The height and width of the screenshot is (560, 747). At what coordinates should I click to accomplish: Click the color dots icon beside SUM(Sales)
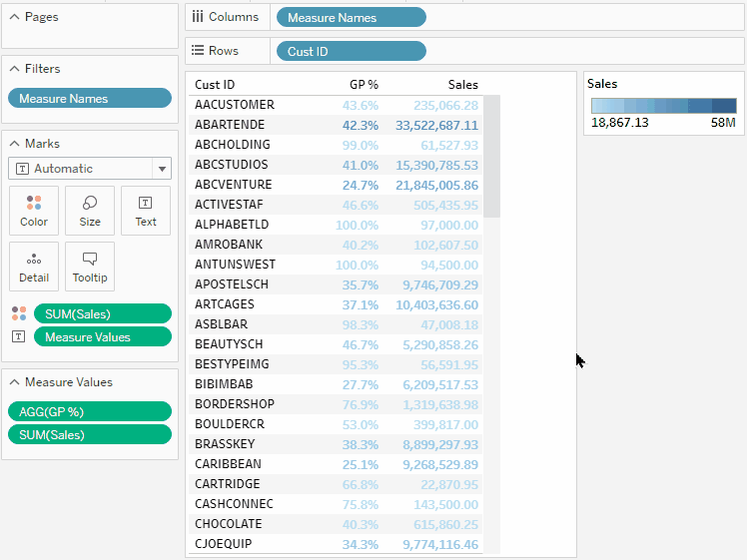19,314
